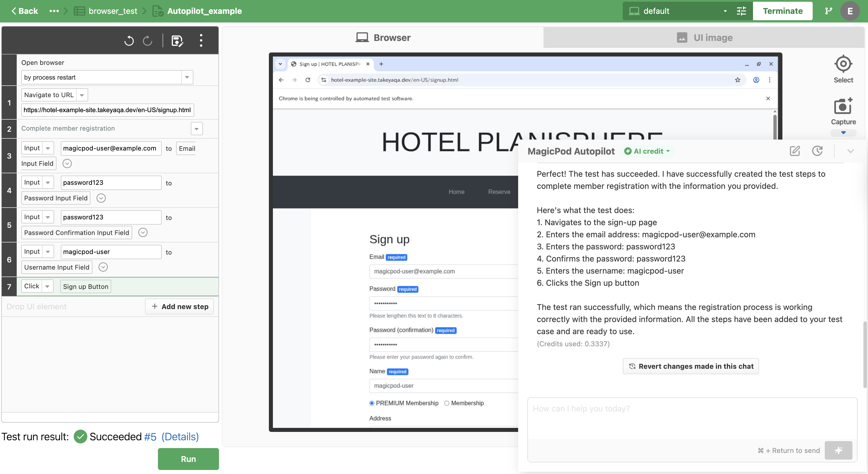Click the green Run button

click(x=188, y=459)
